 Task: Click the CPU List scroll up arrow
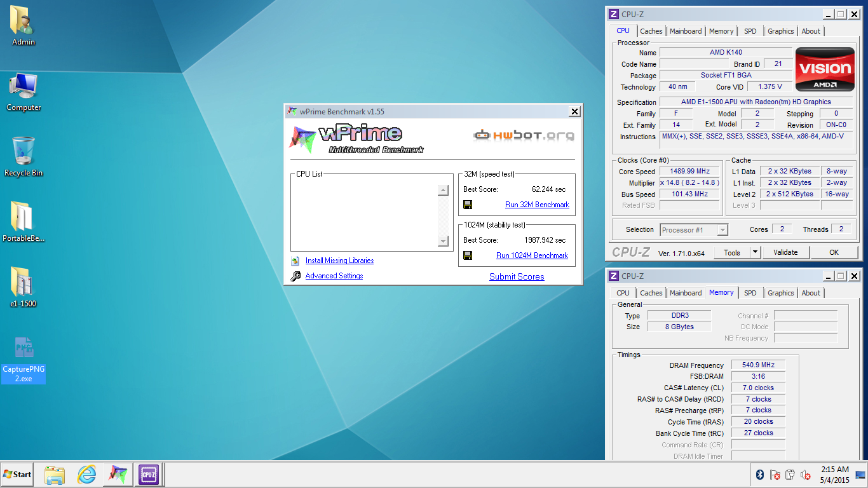pos(443,190)
